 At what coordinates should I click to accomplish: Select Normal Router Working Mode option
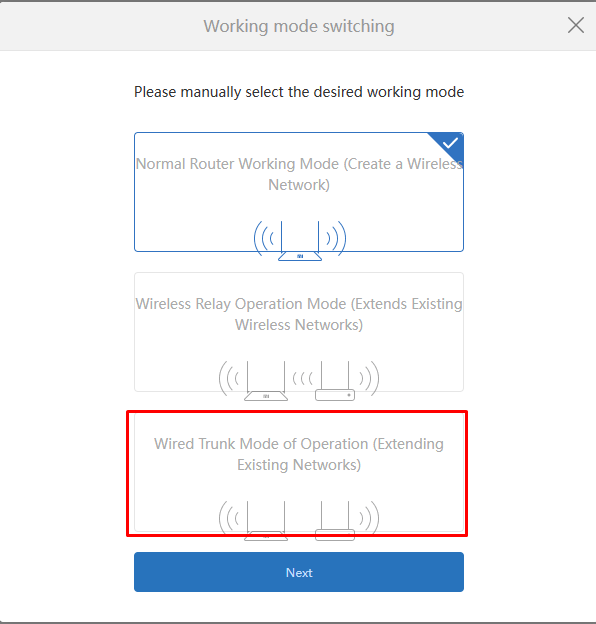[299, 192]
